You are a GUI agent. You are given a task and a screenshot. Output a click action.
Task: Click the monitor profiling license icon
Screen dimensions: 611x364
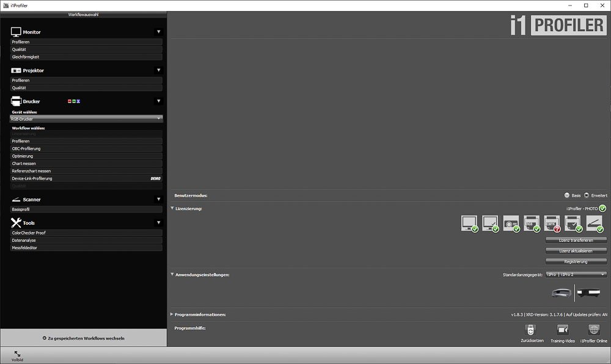pyautogui.click(x=469, y=224)
